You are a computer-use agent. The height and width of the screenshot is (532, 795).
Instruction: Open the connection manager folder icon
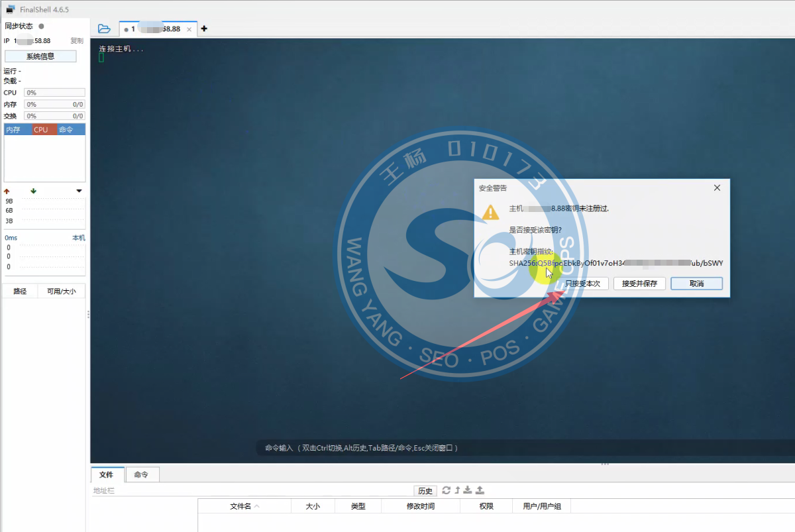(x=104, y=28)
